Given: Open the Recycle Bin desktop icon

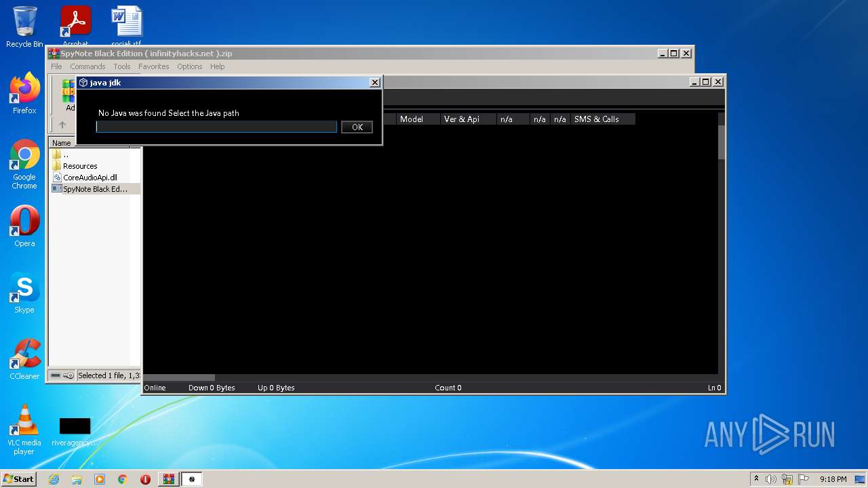Looking at the screenshot, I should coord(24,27).
